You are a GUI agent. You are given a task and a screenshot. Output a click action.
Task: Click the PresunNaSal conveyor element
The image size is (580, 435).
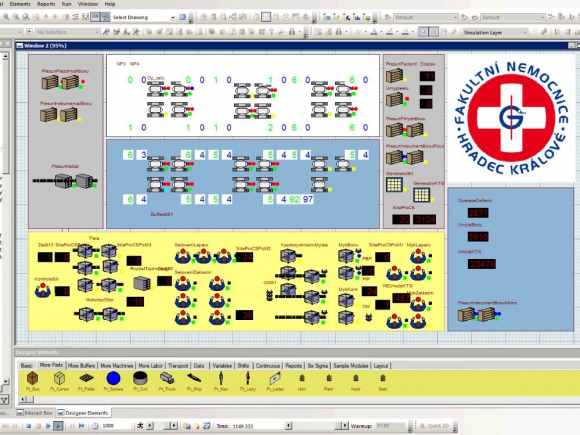click(x=65, y=181)
